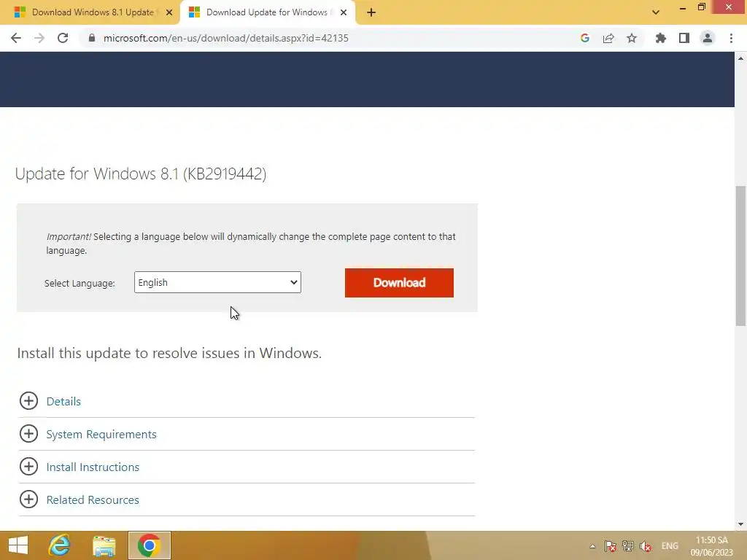This screenshot has height=560, width=747.
Task: Click the muted volume tray icon
Action: pyautogui.click(x=646, y=546)
